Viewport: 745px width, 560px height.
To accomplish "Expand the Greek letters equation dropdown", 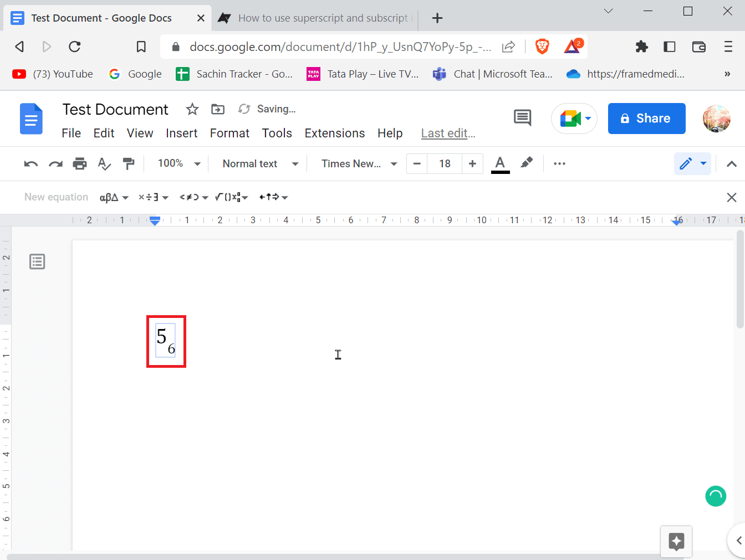I will click(114, 197).
